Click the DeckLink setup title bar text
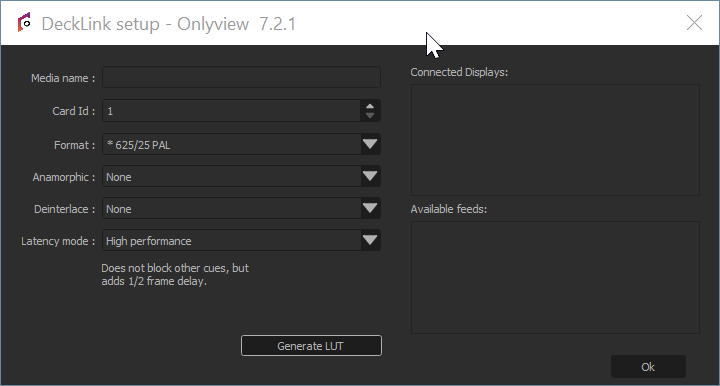This screenshot has width=720, height=386. coord(168,24)
